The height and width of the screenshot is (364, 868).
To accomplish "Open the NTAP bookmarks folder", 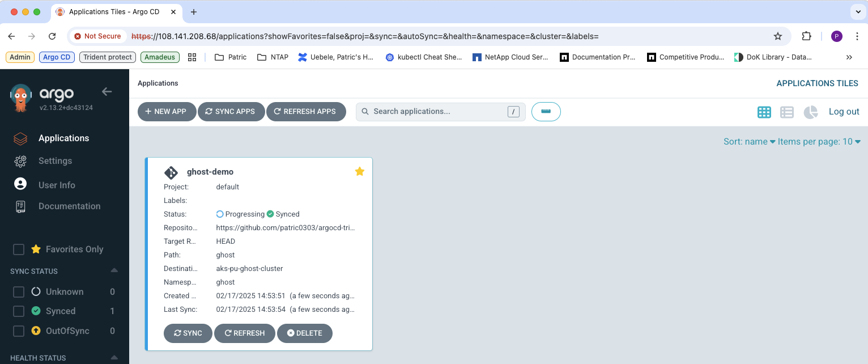I will [273, 57].
